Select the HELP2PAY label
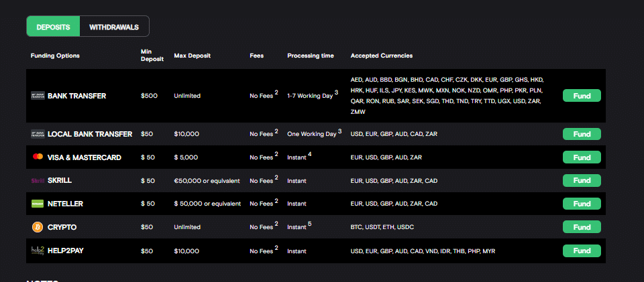Image resolution: width=644 pixels, height=282 pixels. (66, 251)
